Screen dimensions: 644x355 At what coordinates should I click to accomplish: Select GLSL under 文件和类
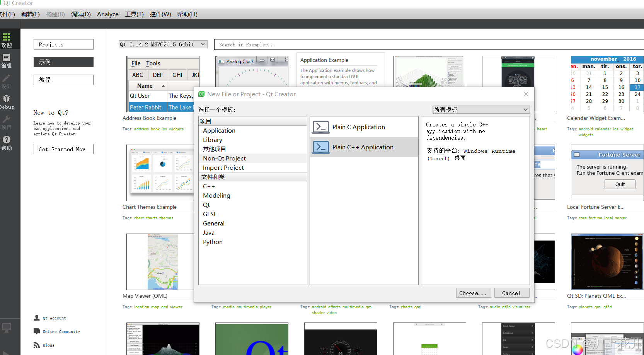pos(253,214)
